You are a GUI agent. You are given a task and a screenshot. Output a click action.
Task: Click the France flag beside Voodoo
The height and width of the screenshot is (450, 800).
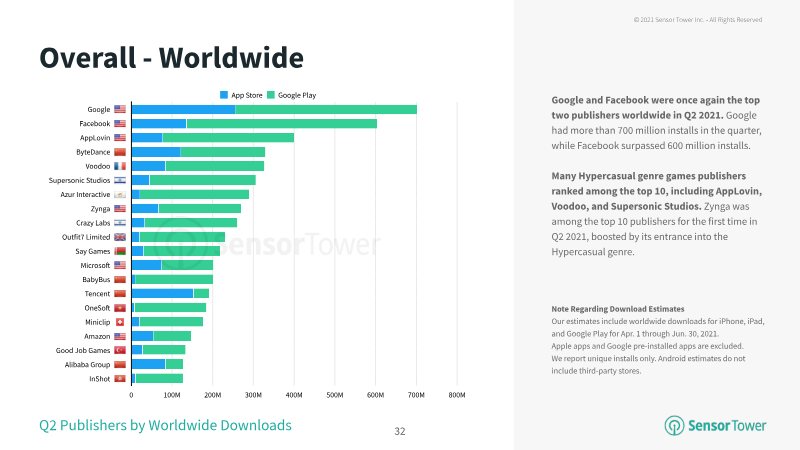tap(120, 166)
